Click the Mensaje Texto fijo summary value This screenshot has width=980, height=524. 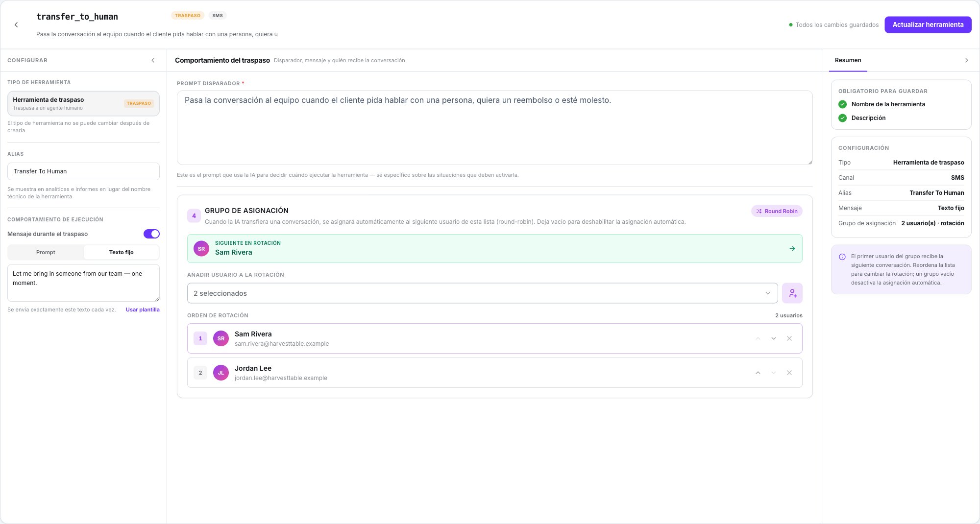pos(951,208)
